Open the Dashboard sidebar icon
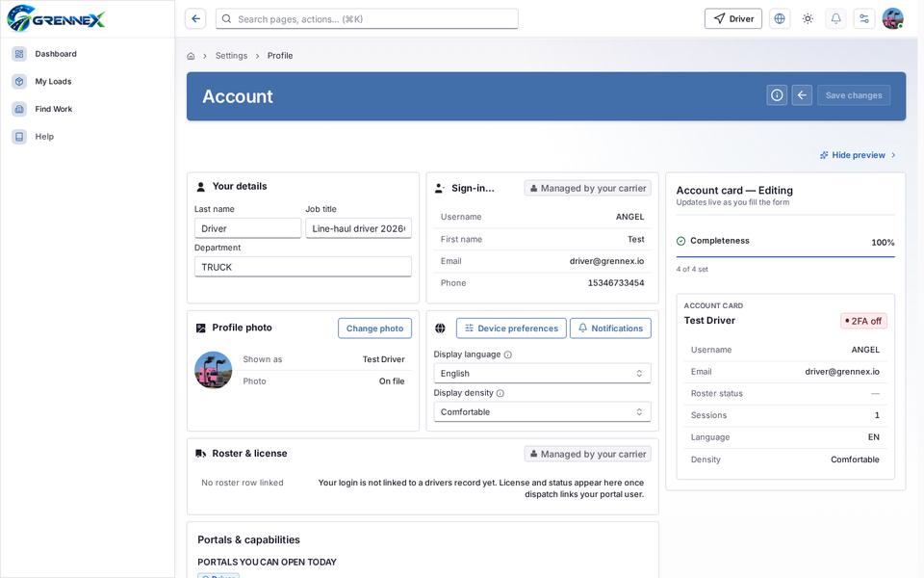Viewport: 924px width, 578px height. click(x=19, y=54)
